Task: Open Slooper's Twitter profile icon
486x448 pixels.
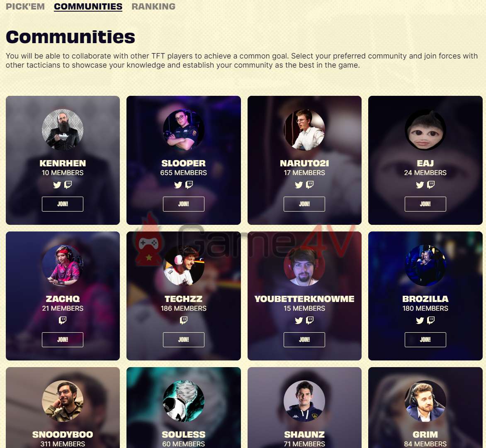Action: tap(178, 185)
